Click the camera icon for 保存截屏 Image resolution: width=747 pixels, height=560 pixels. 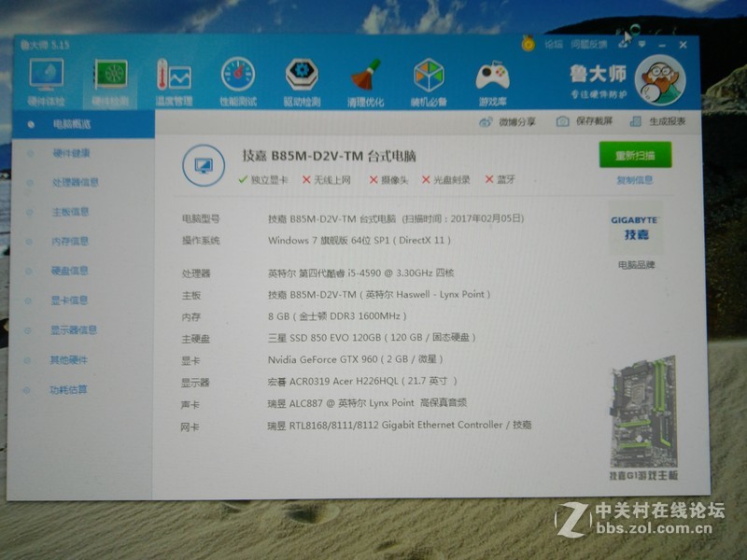click(x=562, y=121)
